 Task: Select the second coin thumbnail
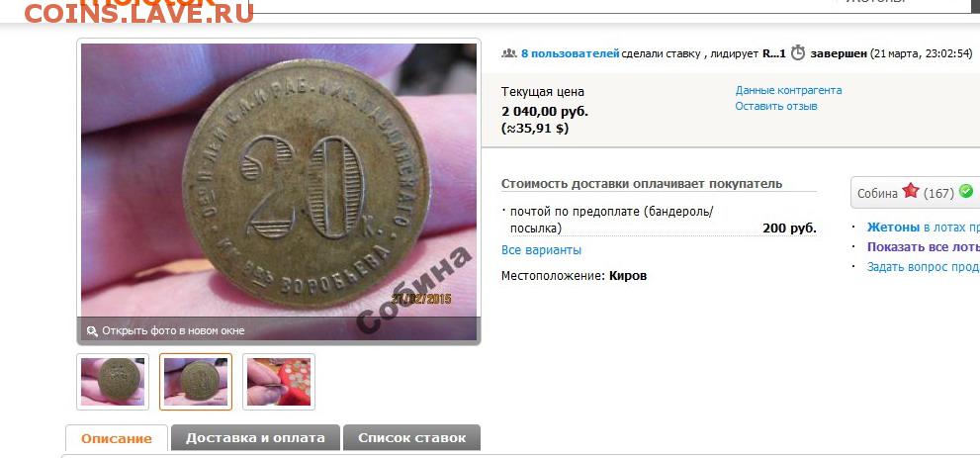pos(196,382)
